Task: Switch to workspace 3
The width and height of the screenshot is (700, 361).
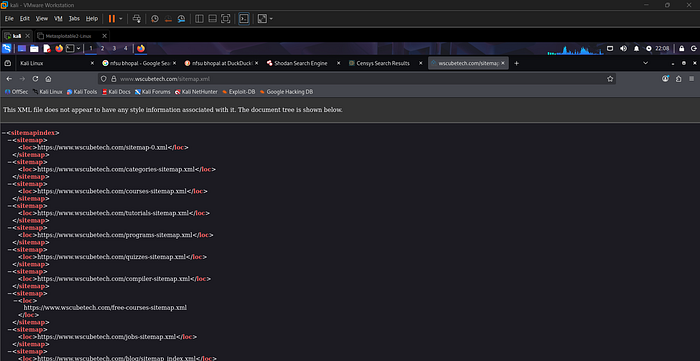Action: tap(114, 48)
